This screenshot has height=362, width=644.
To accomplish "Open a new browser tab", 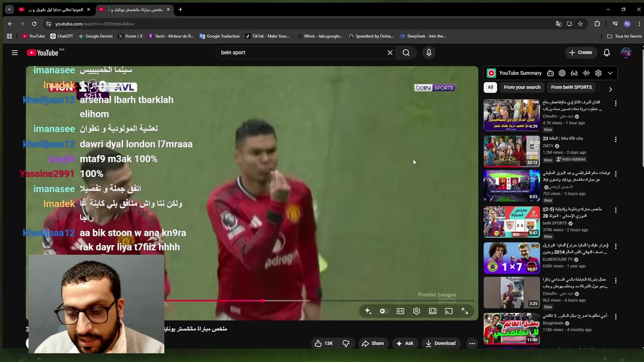I will tap(181, 10).
